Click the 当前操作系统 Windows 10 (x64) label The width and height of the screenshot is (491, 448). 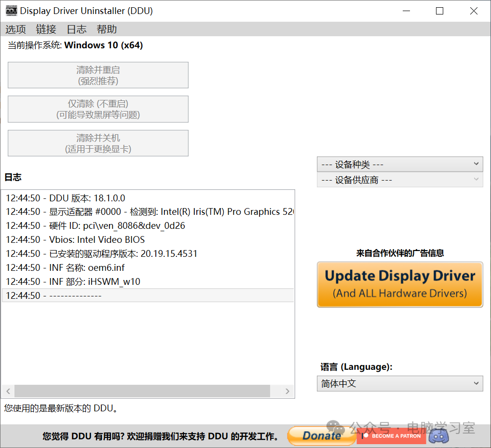(x=75, y=45)
